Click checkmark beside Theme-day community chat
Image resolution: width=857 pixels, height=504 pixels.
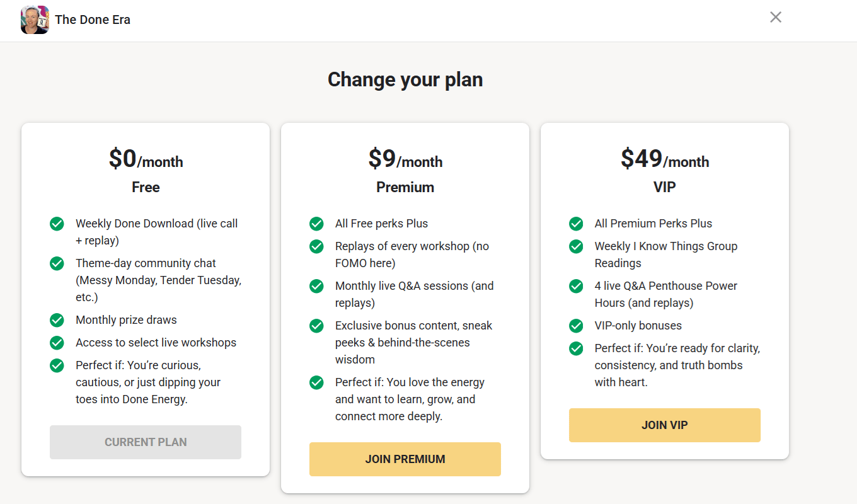point(57,263)
